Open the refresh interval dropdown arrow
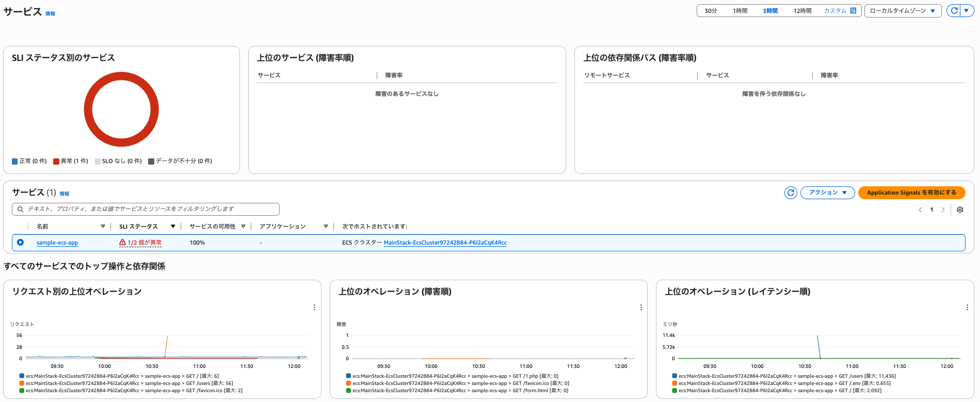The height and width of the screenshot is (402, 980). point(967,10)
